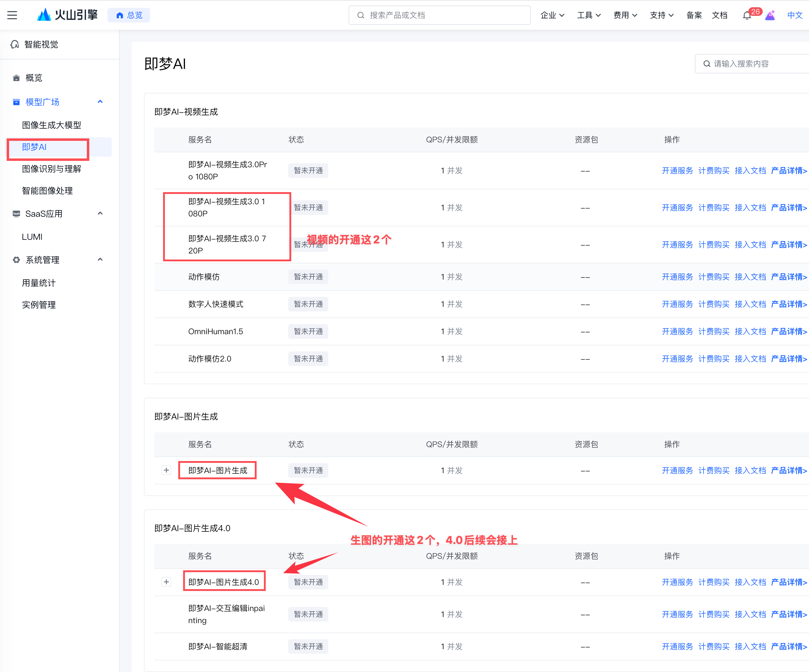Go to 概览 in the sidebar
Image resolution: width=809 pixels, height=672 pixels.
(x=34, y=78)
